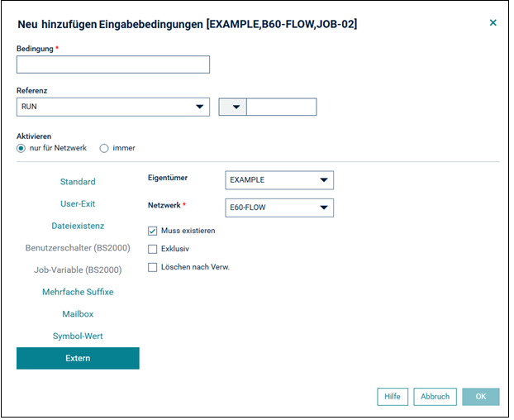
Task: Open the small dropdown beside Referenz
Action: [x=233, y=107]
